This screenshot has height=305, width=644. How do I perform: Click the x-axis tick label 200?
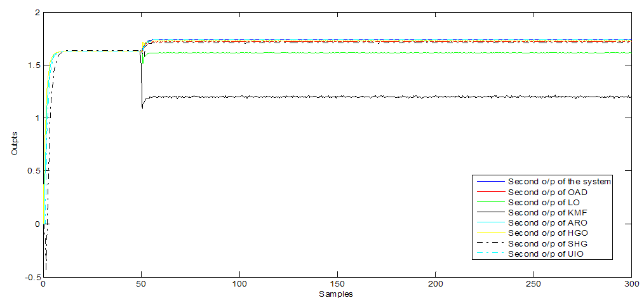(x=435, y=283)
